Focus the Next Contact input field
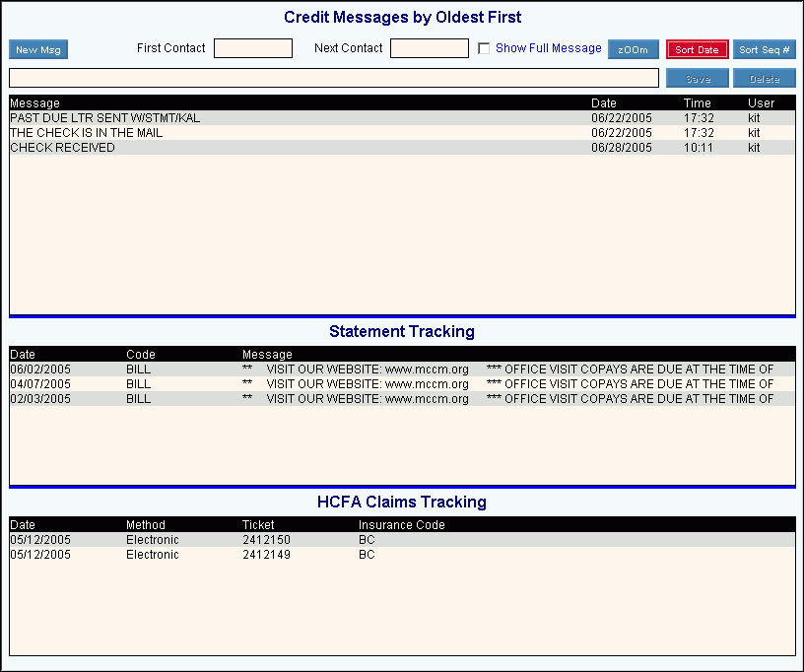The width and height of the screenshot is (804, 672). click(x=430, y=48)
